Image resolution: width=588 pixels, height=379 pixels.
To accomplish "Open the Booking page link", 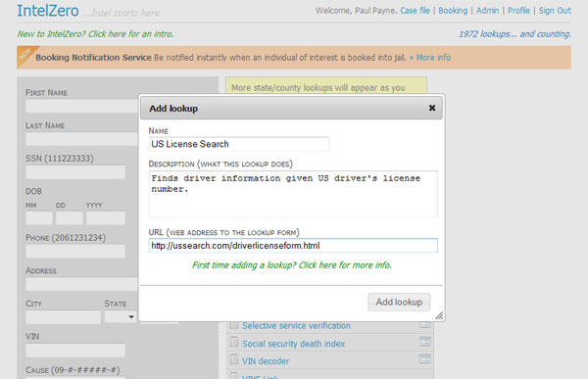I will point(453,11).
